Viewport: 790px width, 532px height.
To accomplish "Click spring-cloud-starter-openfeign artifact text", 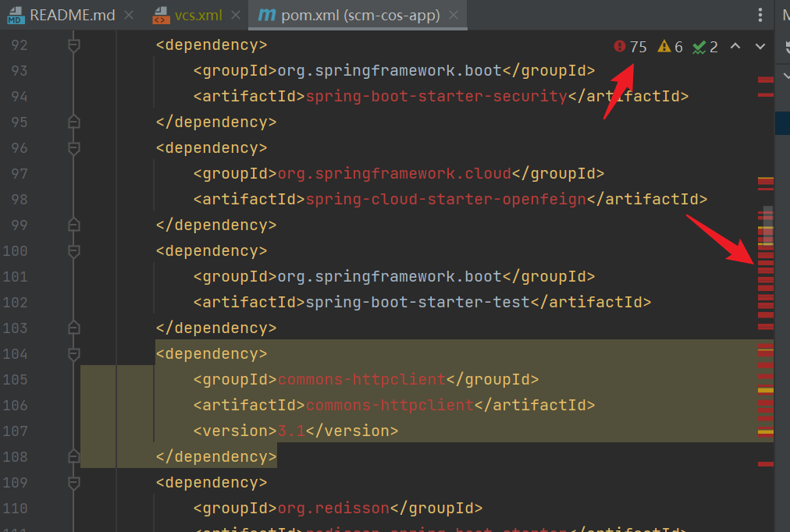I will point(446,200).
